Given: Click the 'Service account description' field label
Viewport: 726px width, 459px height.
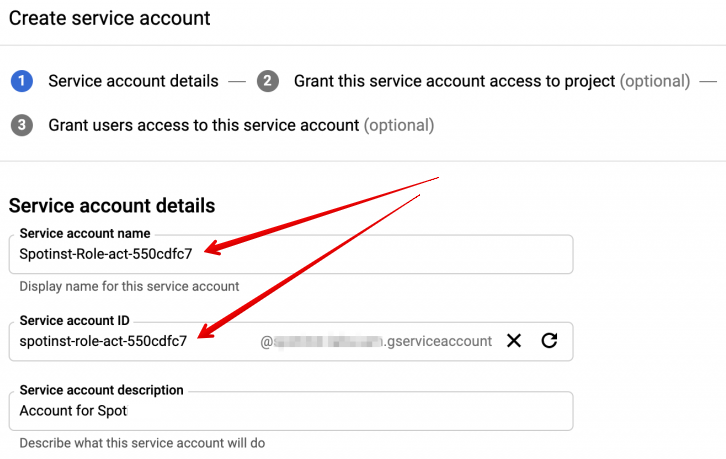Looking at the screenshot, I should (102, 390).
